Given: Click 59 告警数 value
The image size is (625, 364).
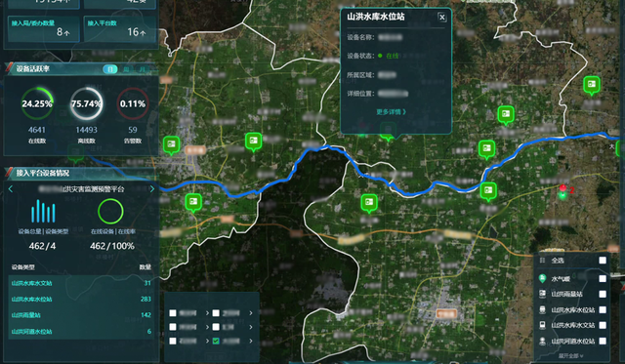Looking at the screenshot, I should pos(133,130).
